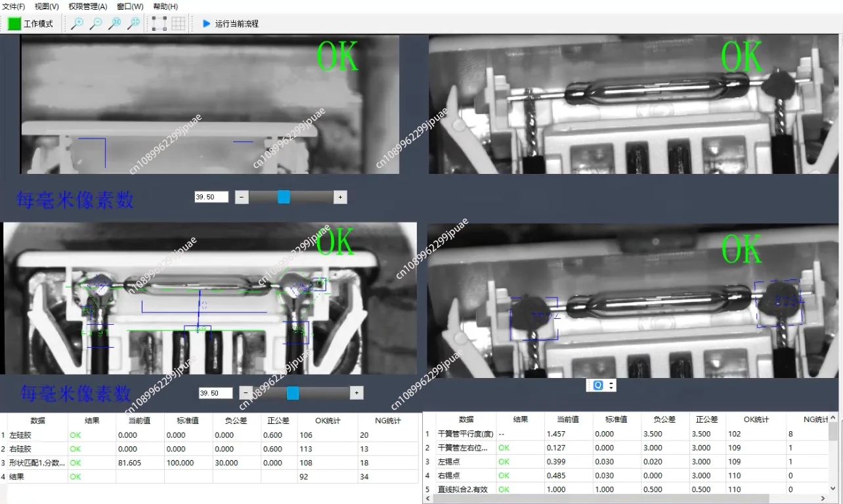Viewport: 843px width, 504px height.
Task: Click the down arrow of the right table scrollbar
Action: click(x=832, y=489)
